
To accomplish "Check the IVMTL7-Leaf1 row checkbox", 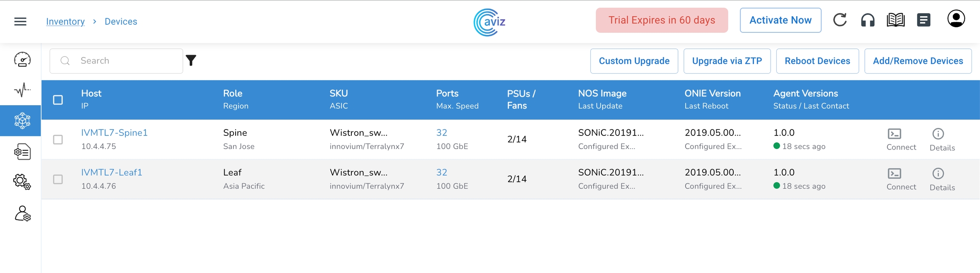I will pyautogui.click(x=58, y=179).
